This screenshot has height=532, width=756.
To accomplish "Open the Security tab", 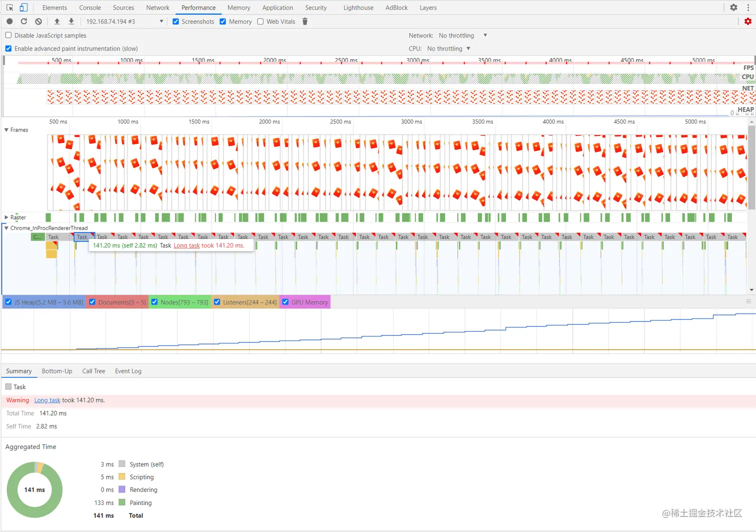I will click(x=316, y=7).
